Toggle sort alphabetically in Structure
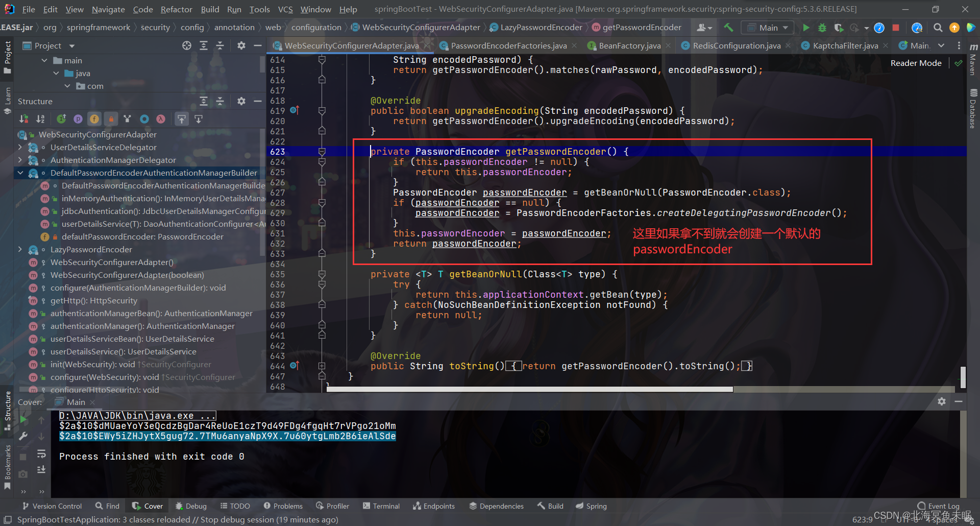The height and width of the screenshot is (526, 980). click(40, 119)
